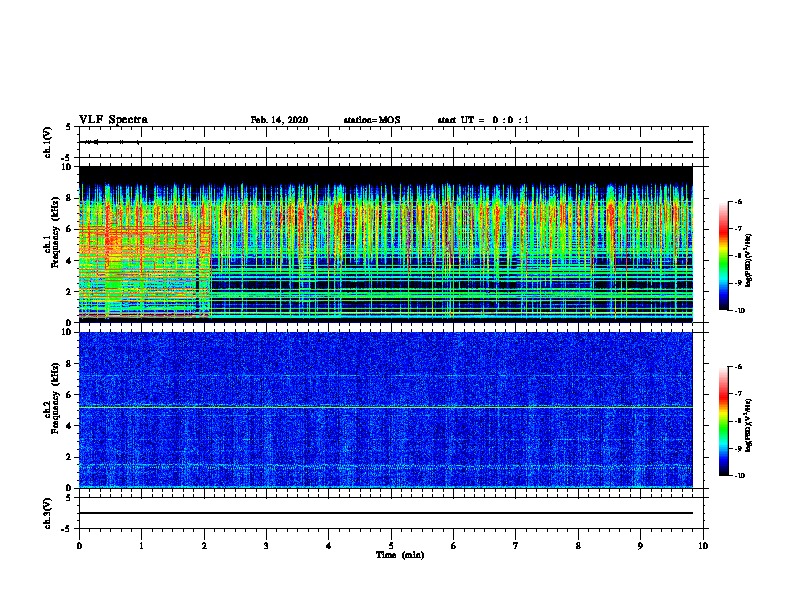Click time axis tick label "10"
The height and width of the screenshot is (612, 792).
pos(703,545)
